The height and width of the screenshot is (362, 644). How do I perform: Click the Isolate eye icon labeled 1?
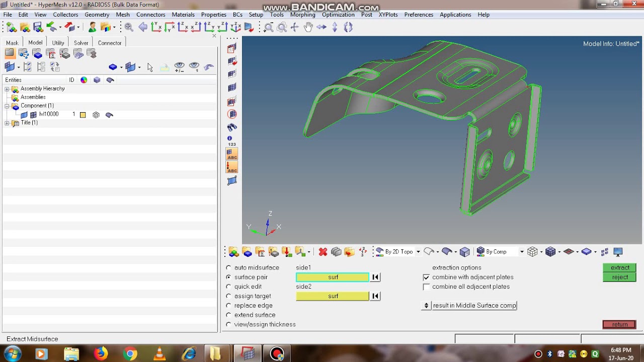coord(194,67)
